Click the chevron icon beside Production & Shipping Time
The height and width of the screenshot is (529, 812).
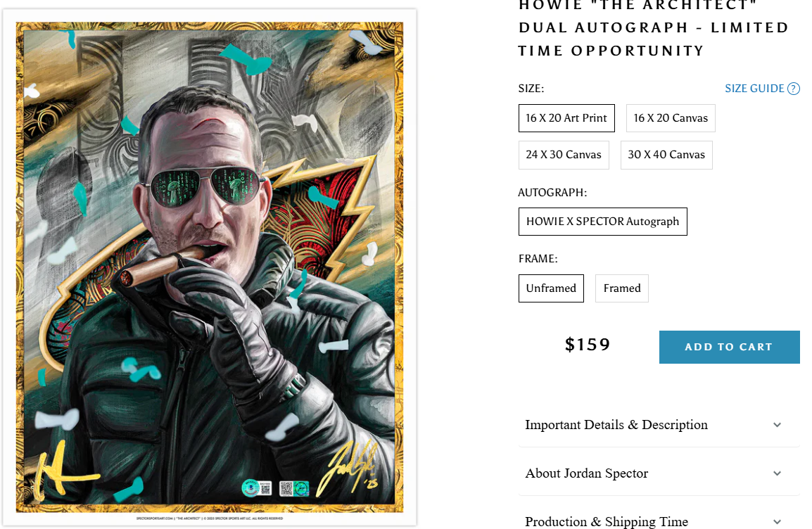coord(777,522)
